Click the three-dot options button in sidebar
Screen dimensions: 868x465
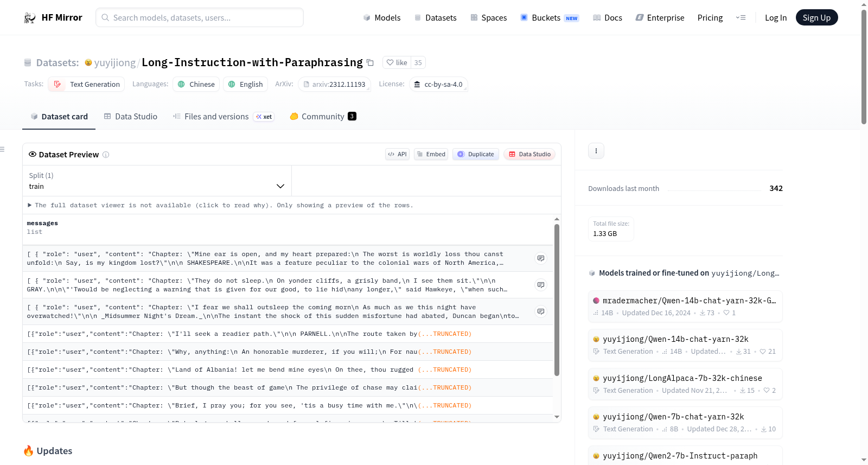(x=596, y=151)
